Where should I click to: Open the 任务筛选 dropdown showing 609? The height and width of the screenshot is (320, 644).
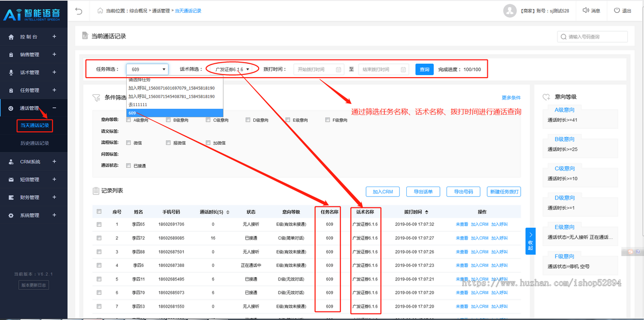[148, 70]
